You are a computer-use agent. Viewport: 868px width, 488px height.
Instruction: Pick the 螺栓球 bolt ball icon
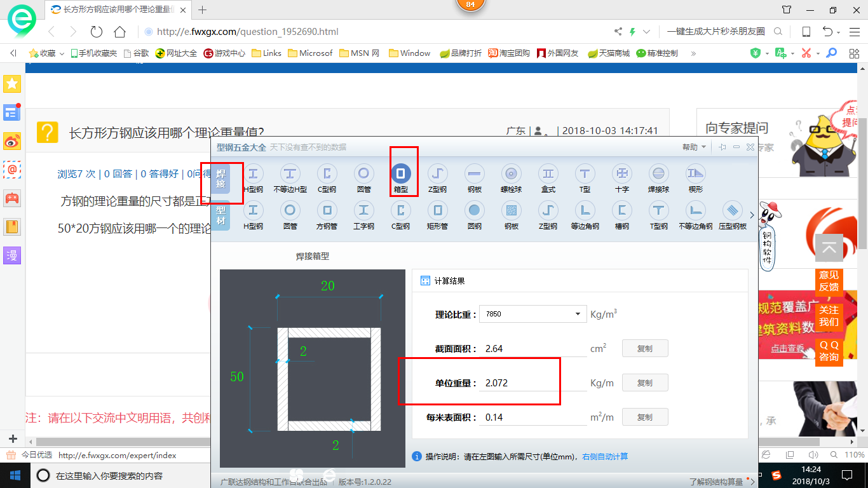511,173
